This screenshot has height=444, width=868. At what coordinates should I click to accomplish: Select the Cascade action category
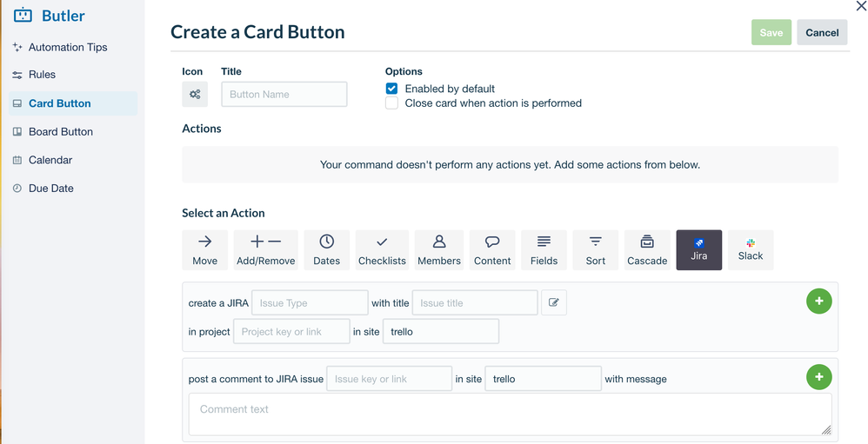pyautogui.click(x=647, y=250)
